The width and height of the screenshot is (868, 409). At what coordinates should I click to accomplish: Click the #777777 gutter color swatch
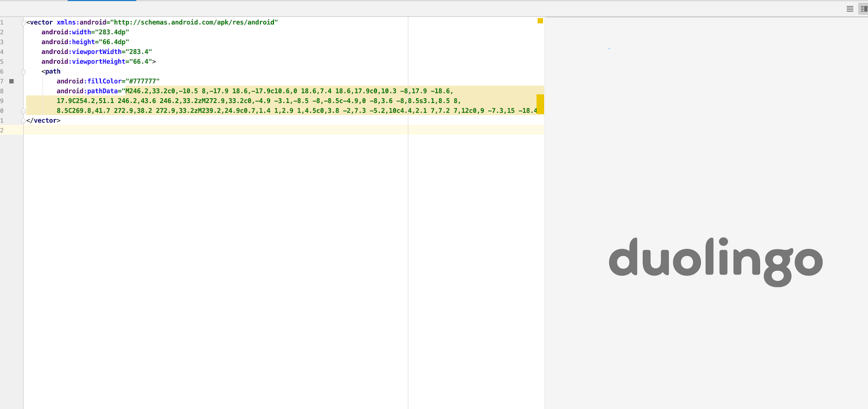click(11, 81)
